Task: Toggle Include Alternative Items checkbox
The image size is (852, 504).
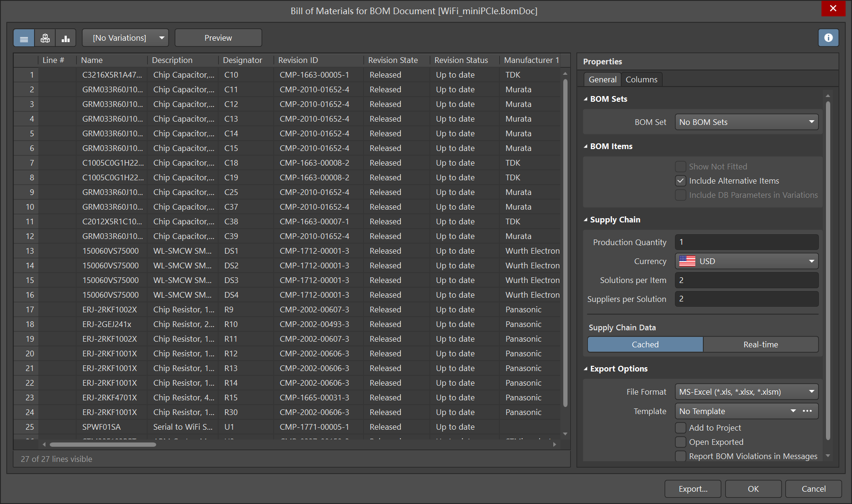Action: pyautogui.click(x=681, y=181)
